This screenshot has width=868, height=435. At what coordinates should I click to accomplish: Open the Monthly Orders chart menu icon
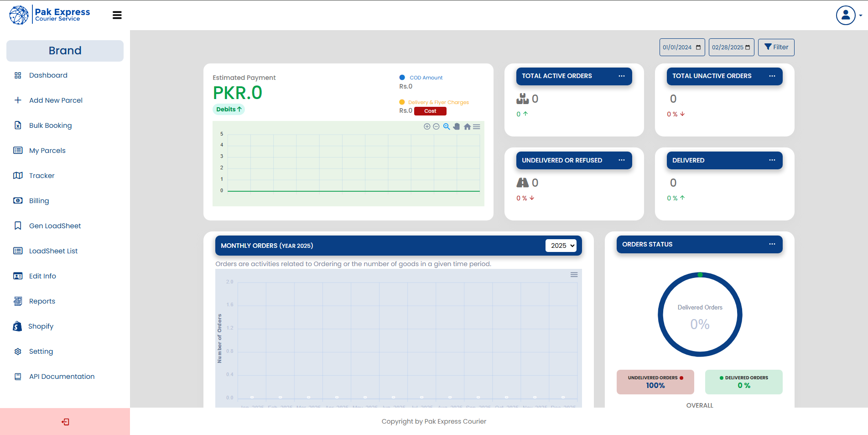[574, 275]
